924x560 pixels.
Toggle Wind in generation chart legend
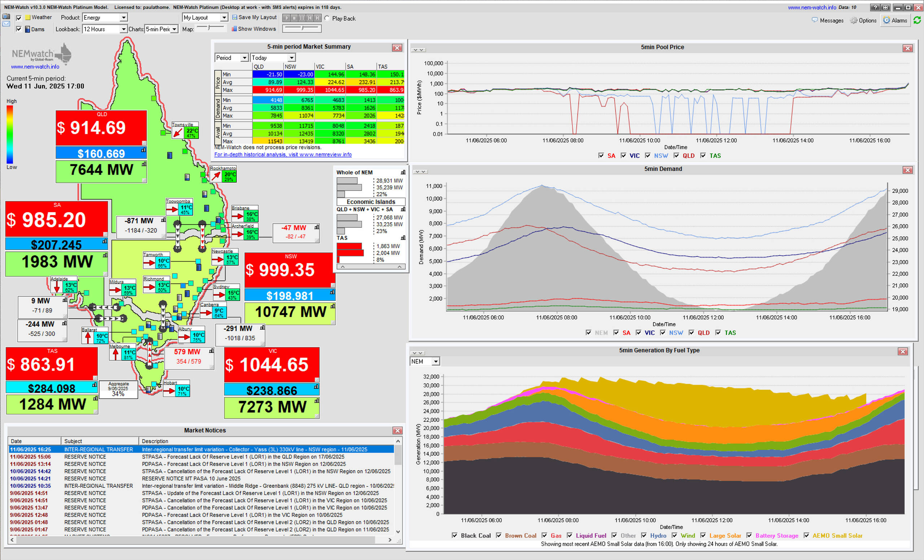(674, 535)
